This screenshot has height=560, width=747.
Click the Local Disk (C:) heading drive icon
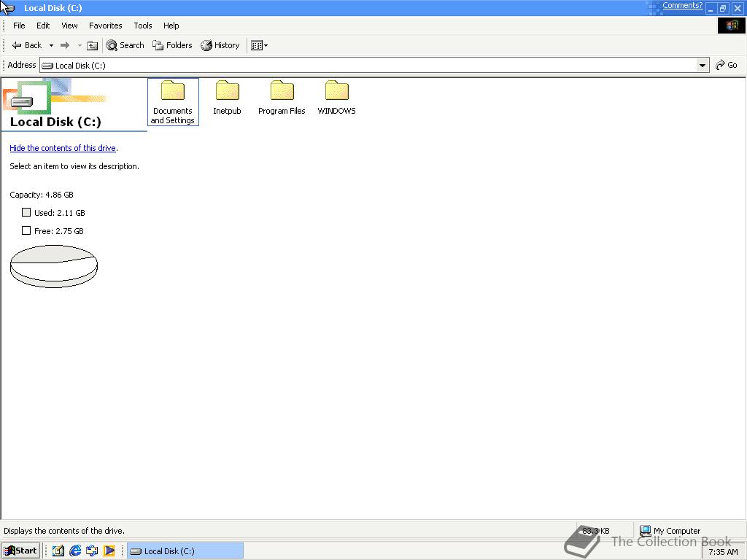(x=22, y=102)
